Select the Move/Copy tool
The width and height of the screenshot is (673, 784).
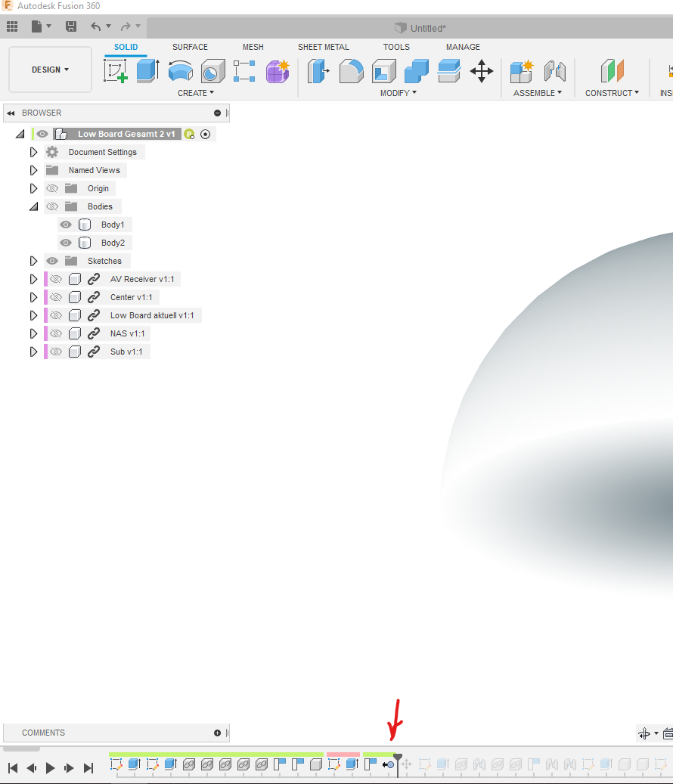482,70
